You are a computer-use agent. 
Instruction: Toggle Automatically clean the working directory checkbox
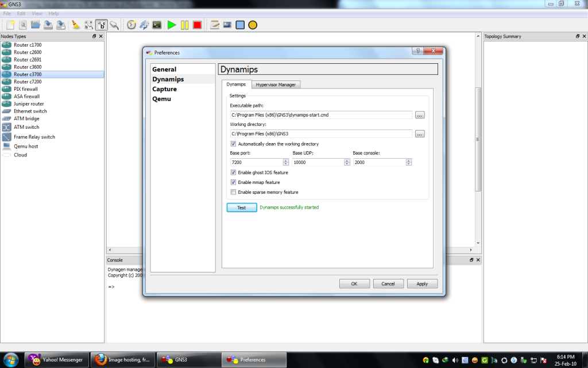coord(233,144)
